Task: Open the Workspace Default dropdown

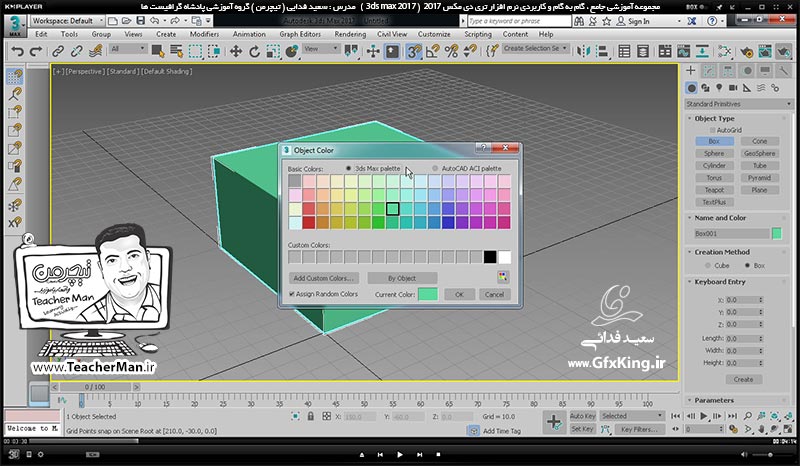Action: [67, 21]
